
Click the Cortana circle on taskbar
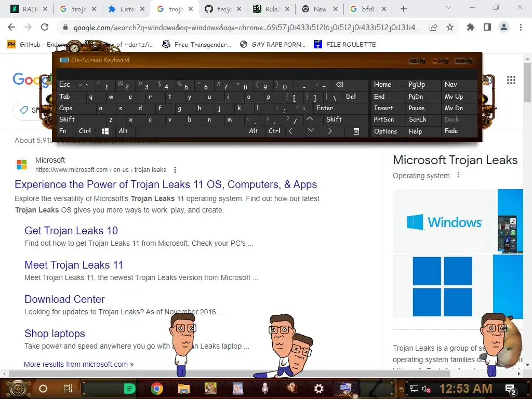43,389
